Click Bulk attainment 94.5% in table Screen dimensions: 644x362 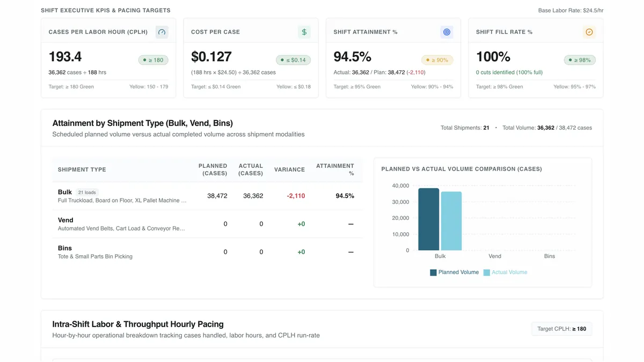click(345, 196)
